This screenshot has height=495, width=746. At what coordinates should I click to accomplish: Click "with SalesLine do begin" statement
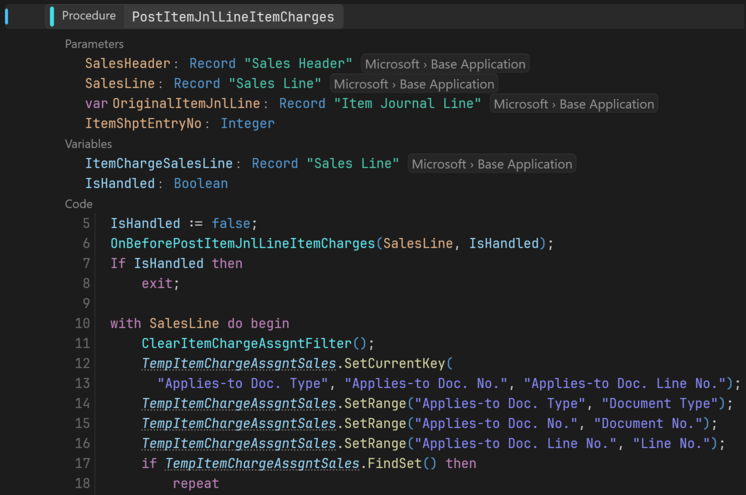(200, 324)
